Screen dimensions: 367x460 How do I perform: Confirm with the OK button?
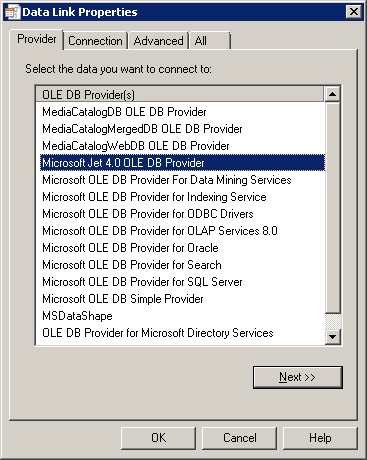(158, 438)
